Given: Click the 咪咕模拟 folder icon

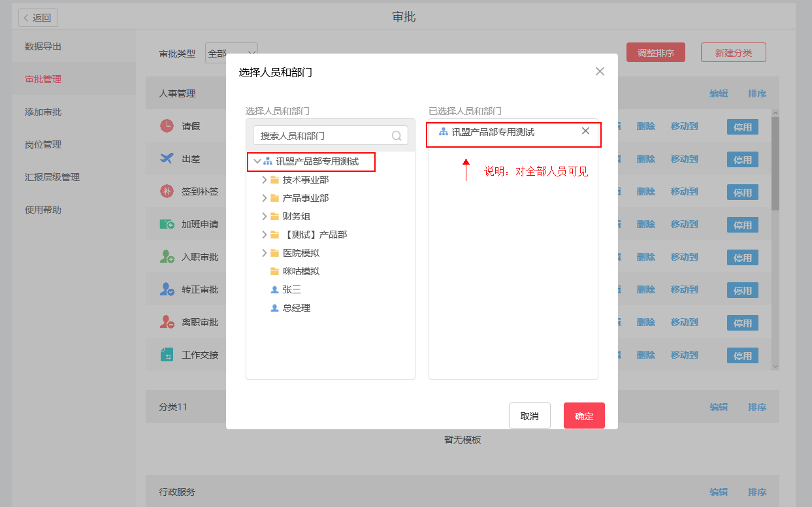Looking at the screenshot, I should pos(274,271).
